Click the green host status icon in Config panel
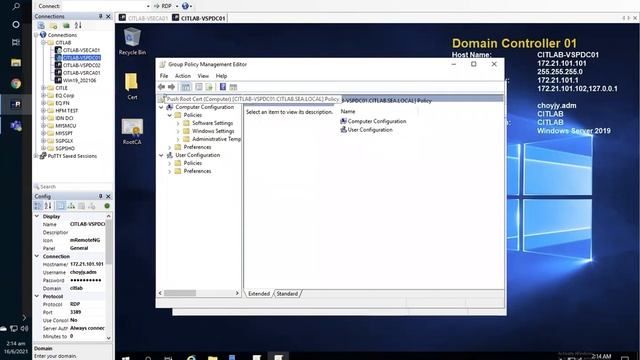The height and width of the screenshot is (360, 640). [107, 206]
